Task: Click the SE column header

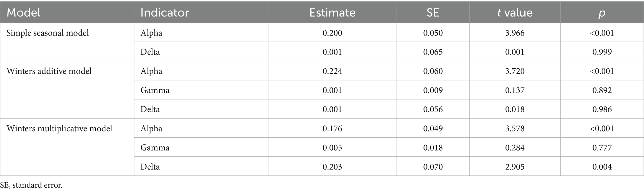Action: 433,12
